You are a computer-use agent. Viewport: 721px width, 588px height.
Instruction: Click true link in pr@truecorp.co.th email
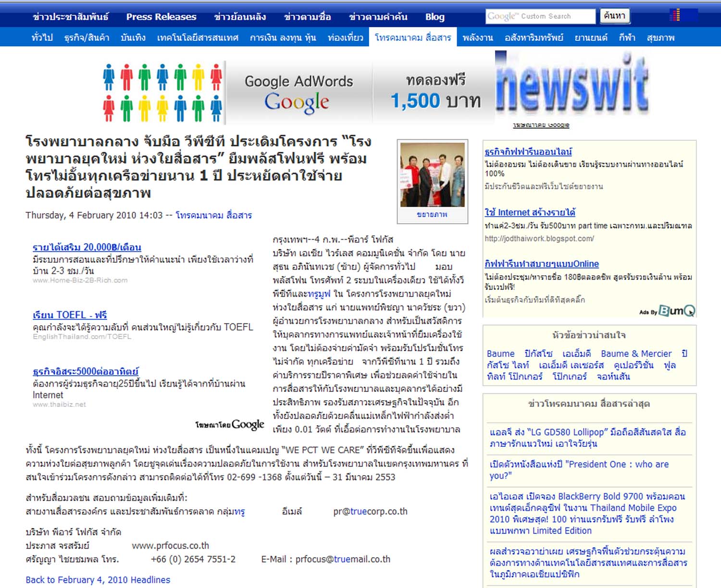pos(359,512)
